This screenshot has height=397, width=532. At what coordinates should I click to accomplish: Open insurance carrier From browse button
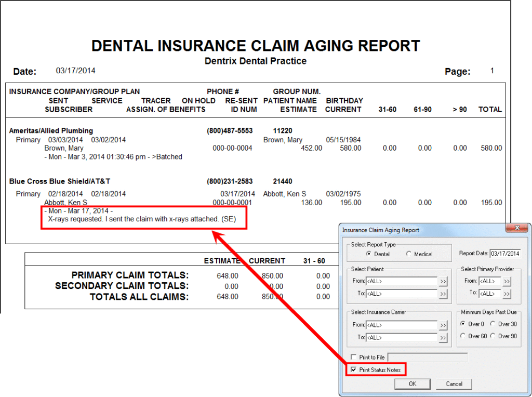443,325
